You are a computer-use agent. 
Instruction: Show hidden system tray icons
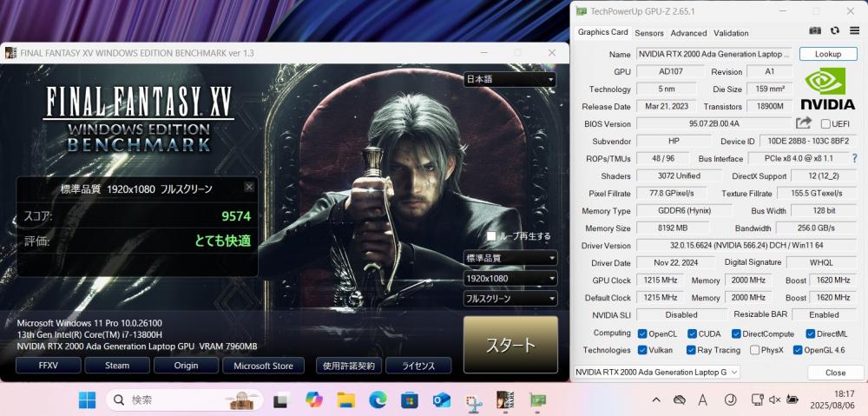[x=656, y=399]
